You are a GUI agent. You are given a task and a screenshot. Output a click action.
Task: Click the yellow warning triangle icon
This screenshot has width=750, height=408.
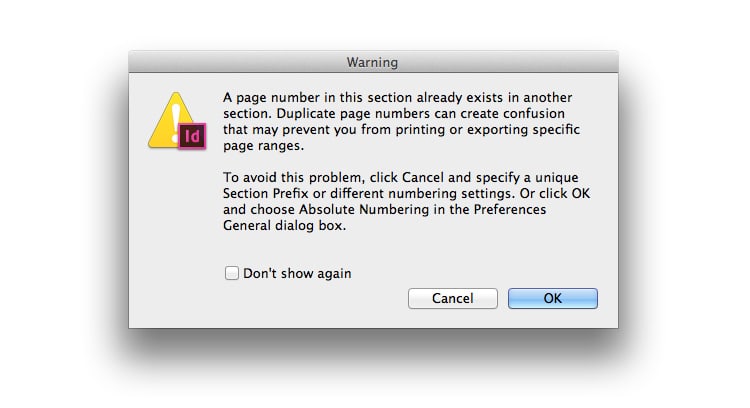pos(169,120)
